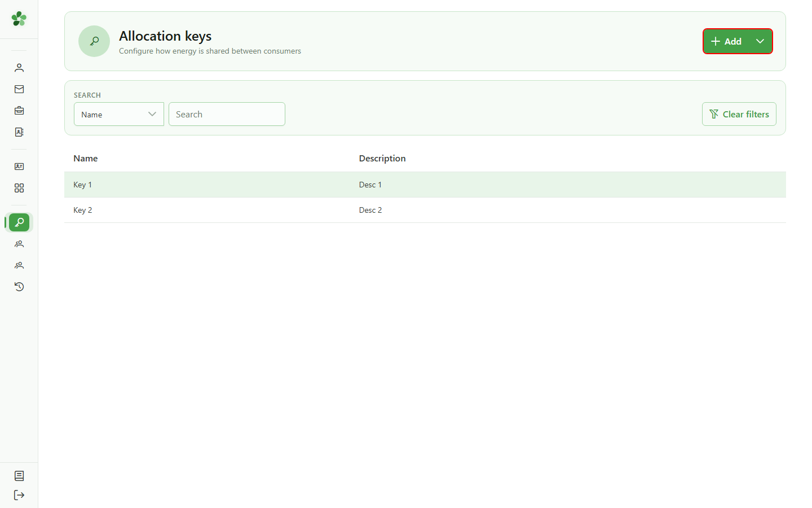Sort by the Description column header
812x508 pixels.
pos(382,159)
